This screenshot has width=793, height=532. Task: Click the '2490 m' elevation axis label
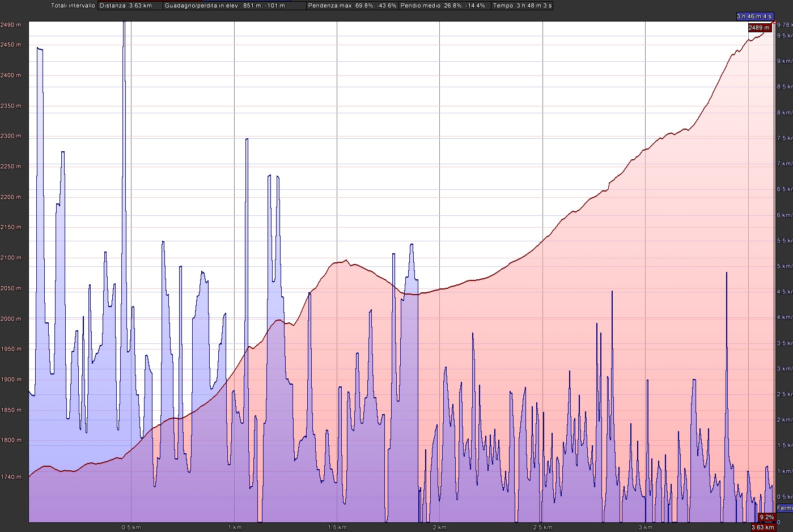(11, 25)
